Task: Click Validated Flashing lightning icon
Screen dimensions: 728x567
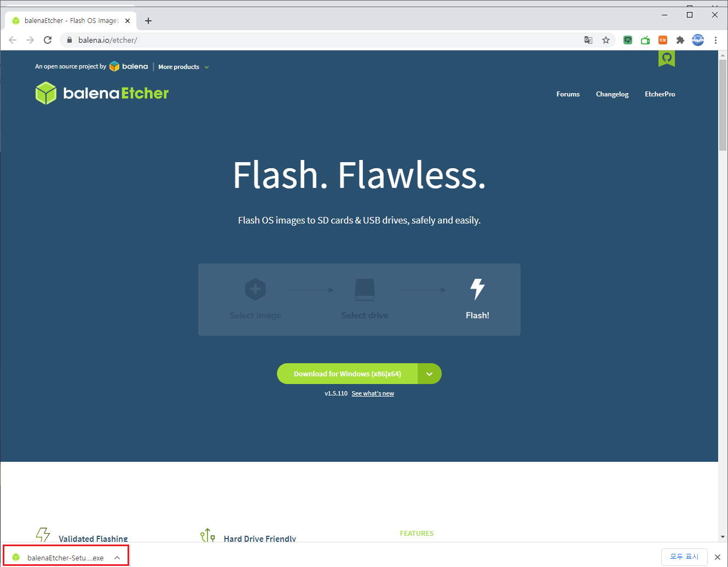Action: coord(43,535)
